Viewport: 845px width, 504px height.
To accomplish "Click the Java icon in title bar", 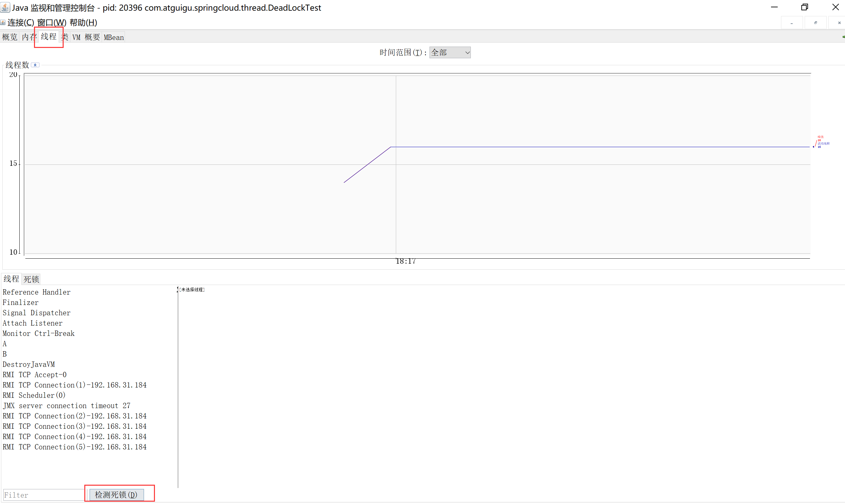I will [x=5, y=7].
